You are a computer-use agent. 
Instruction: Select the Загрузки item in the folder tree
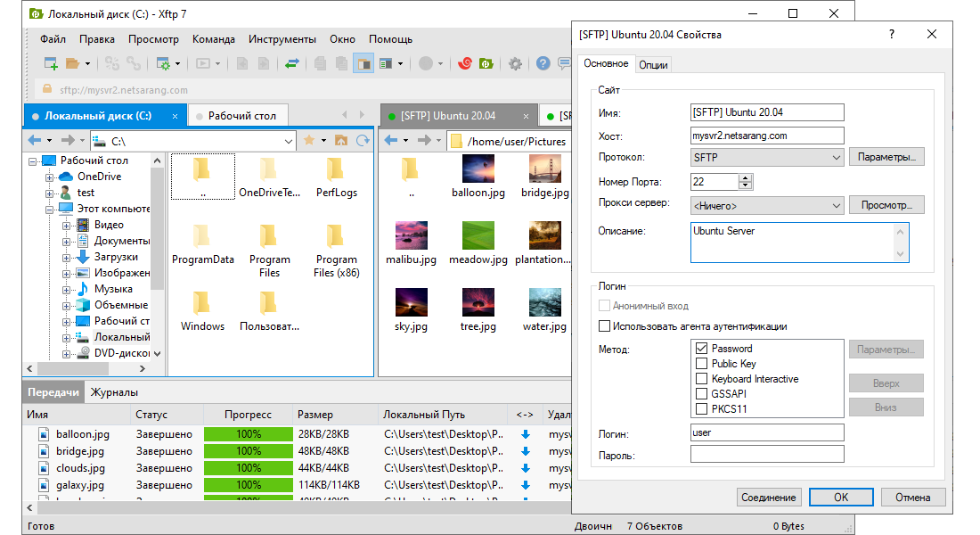116,257
